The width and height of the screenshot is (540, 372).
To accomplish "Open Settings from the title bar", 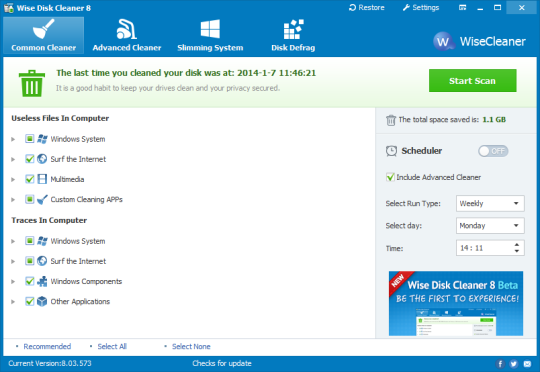I will pos(421,8).
